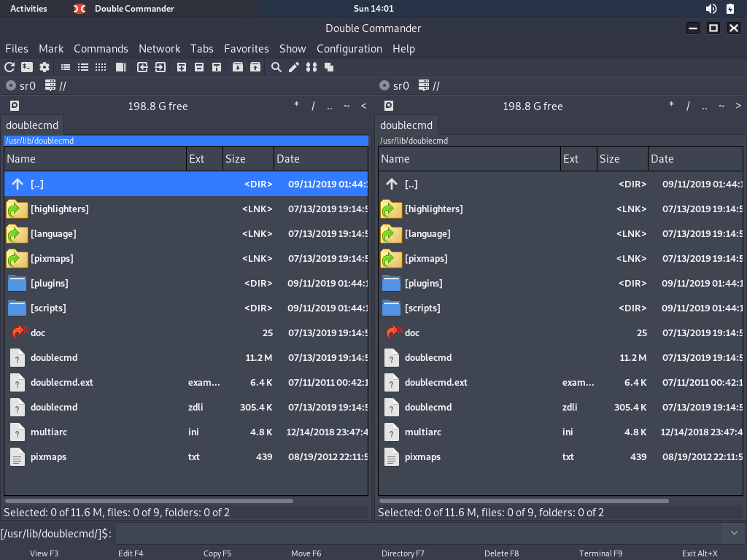Viewport: 747px width, 560px height.
Task: Click the Move F6 button
Action: (306, 553)
